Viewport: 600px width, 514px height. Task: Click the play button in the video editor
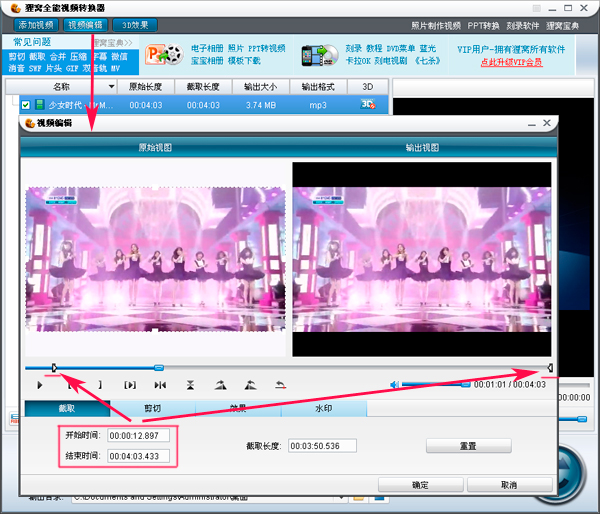40,385
